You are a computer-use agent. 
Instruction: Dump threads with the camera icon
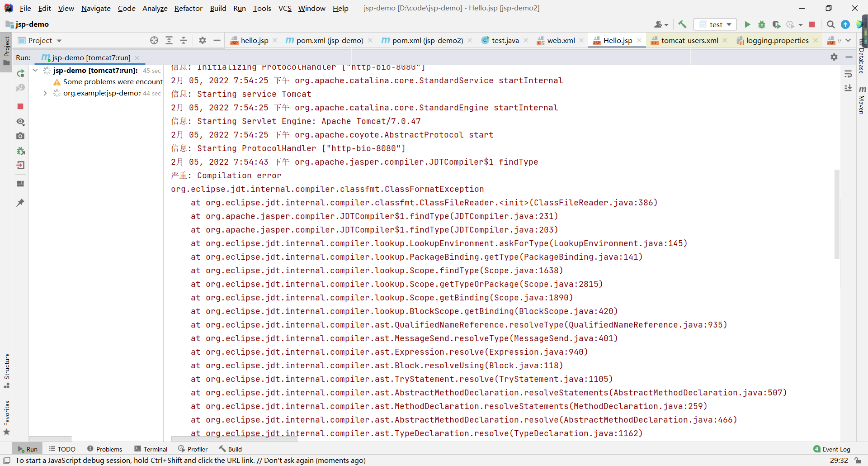point(20,136)
